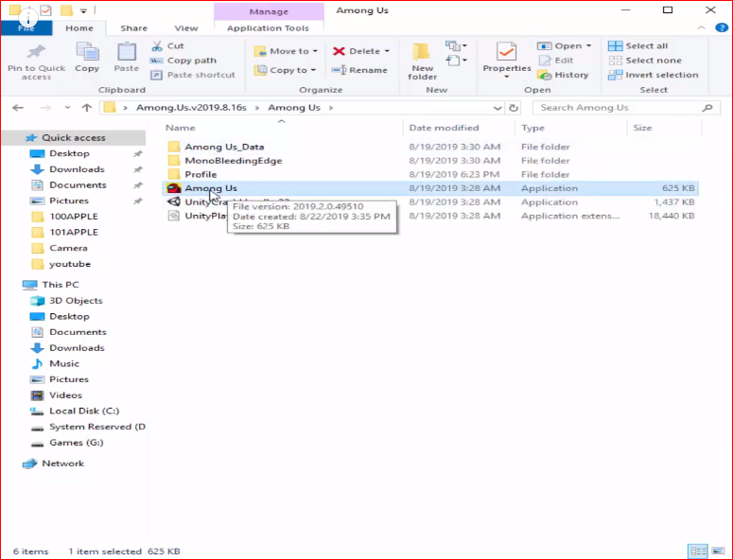
Task: Sort by Name column header
Action: [181, 128]
